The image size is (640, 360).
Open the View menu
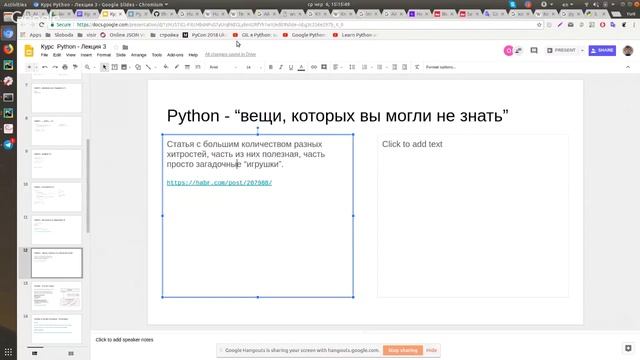click(x=71, y=55)
